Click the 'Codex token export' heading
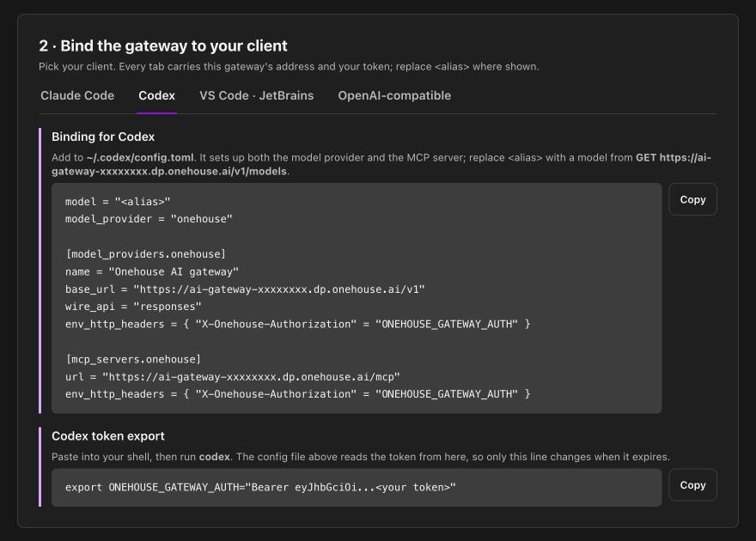Viewport: 756px width, 541px height. (x=108, y=436)
